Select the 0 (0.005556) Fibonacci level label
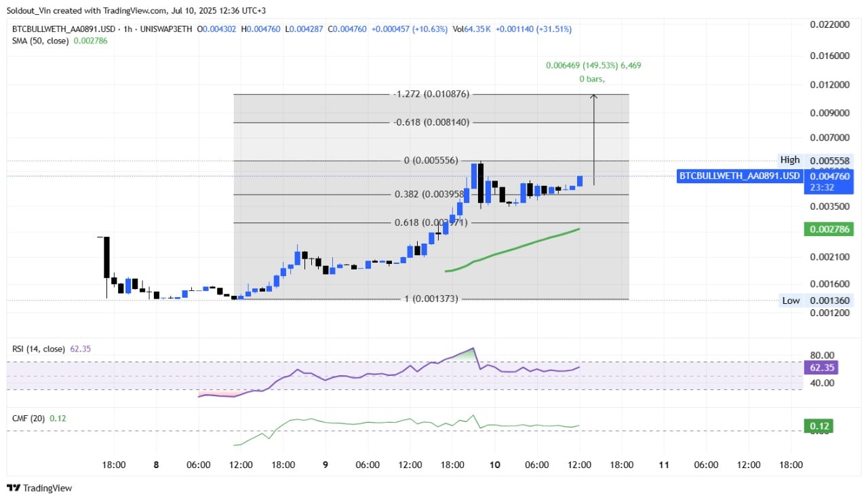 point(431,161)
